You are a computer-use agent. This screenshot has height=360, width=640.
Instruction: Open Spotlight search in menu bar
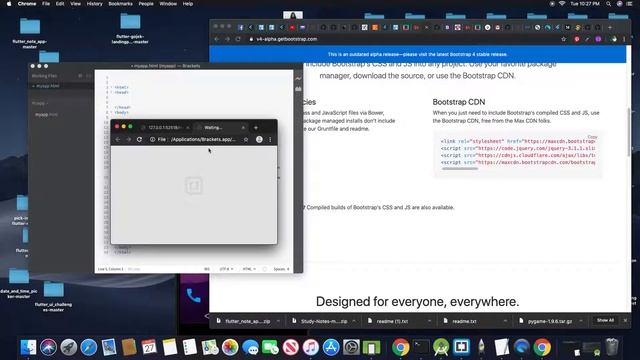click(x=609, y=4)
